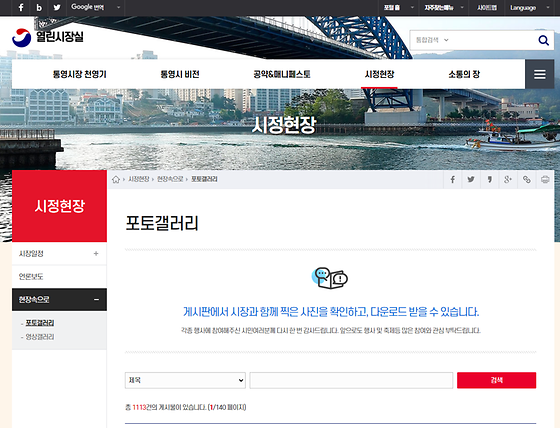Open 자주찾는메뉴 dropdown
This screenshot has width=560, height=428.
tap(444, 8)
